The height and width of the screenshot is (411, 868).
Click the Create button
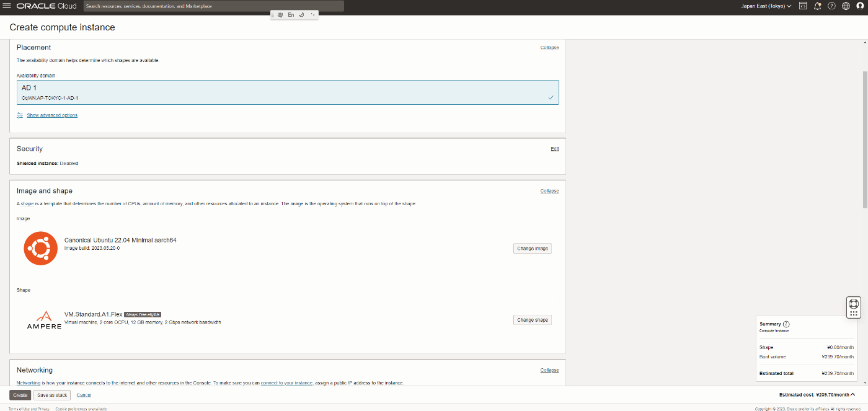20,395
